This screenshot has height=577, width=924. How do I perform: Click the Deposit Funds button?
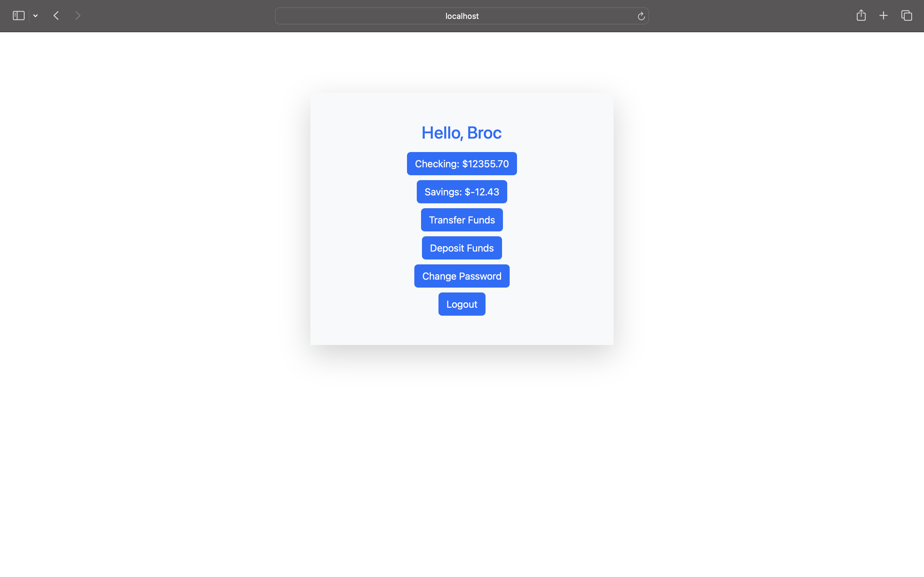[462, 248]
